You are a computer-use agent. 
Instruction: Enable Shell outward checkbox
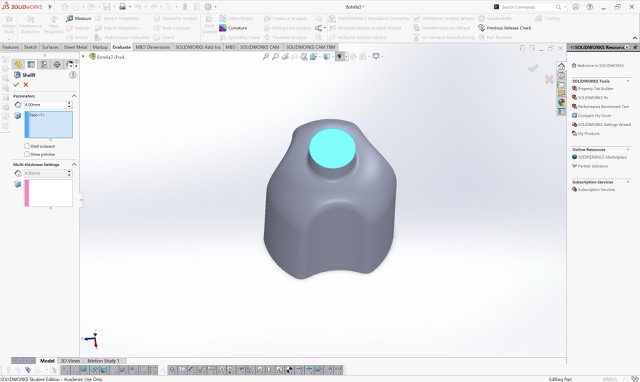click(27, 146)
